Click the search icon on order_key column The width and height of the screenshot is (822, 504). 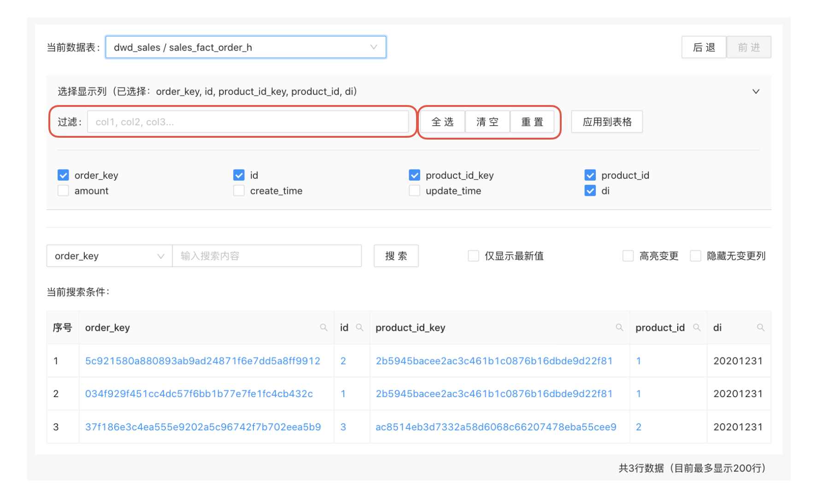pyautogui.click(x=324, y=328)
